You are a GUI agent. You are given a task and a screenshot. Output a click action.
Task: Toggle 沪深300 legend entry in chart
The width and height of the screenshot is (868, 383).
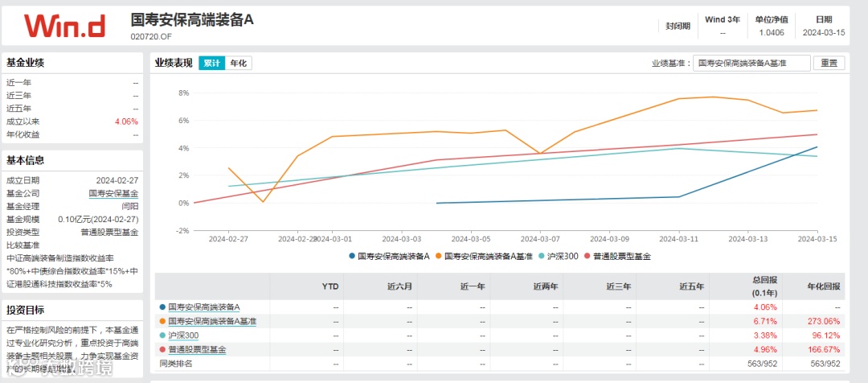557,256
